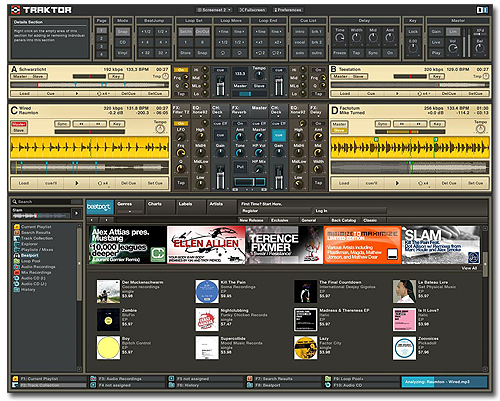The image size is (500, 401).
Task: Start playback on deck A
Action: pyautogui.click(x=77, y=94)
